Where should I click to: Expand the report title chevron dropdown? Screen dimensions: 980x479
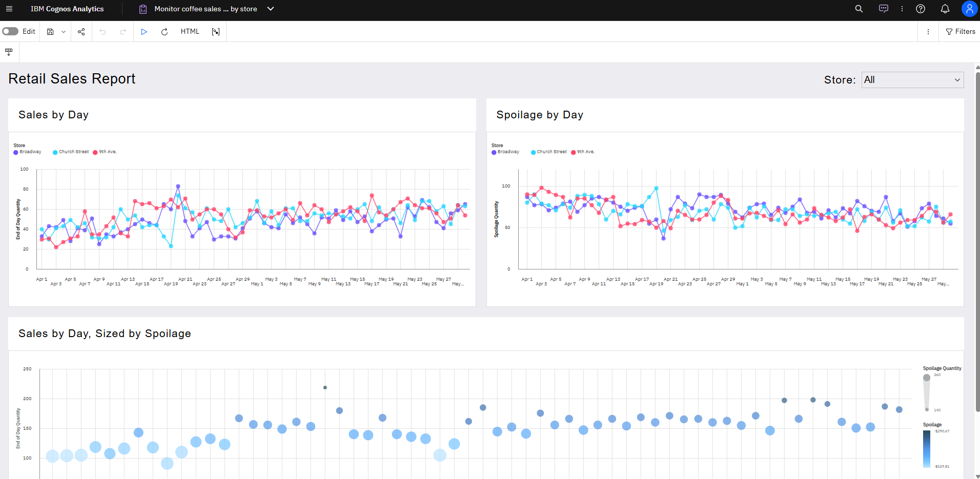click(271, 9)
